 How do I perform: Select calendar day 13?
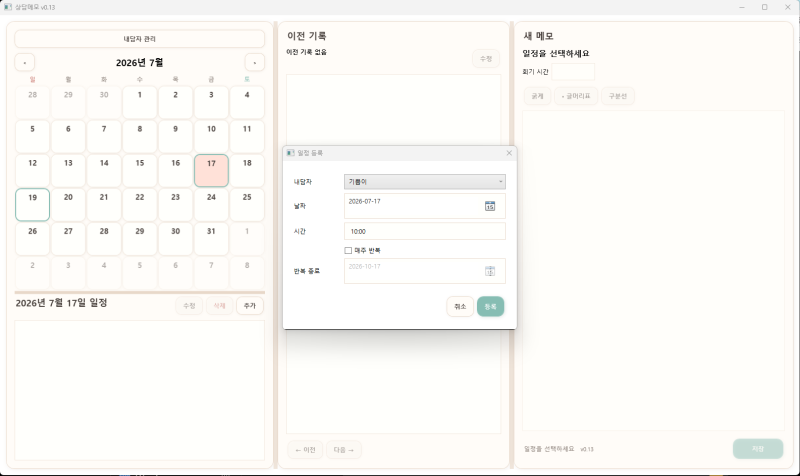[x=68, y=170]
